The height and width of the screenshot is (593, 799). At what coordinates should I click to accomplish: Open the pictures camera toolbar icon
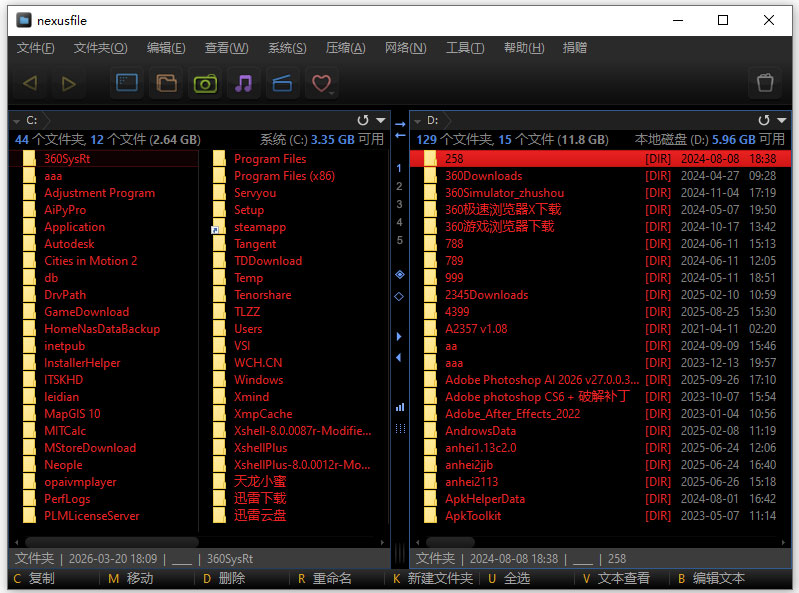[x=205, y=83]
